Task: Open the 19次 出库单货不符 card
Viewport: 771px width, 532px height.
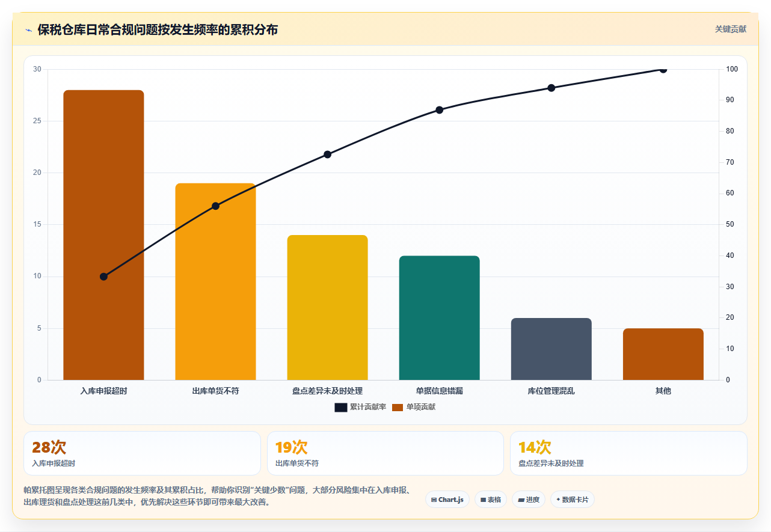Action: coord(385,453)
